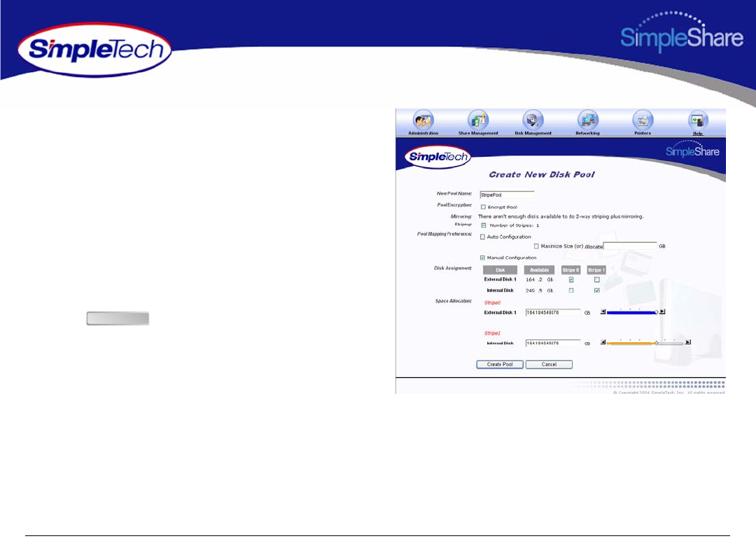Click the left arrow of Stripe0 slider

click(603, 312)
